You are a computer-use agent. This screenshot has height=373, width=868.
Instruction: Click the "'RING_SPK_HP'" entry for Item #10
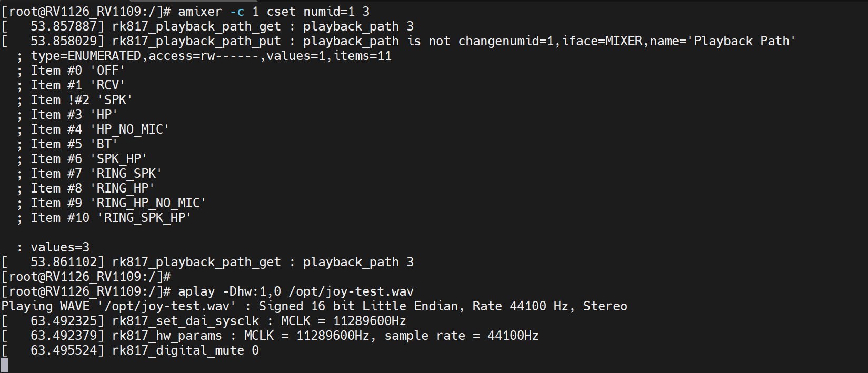tap(144, 218)
